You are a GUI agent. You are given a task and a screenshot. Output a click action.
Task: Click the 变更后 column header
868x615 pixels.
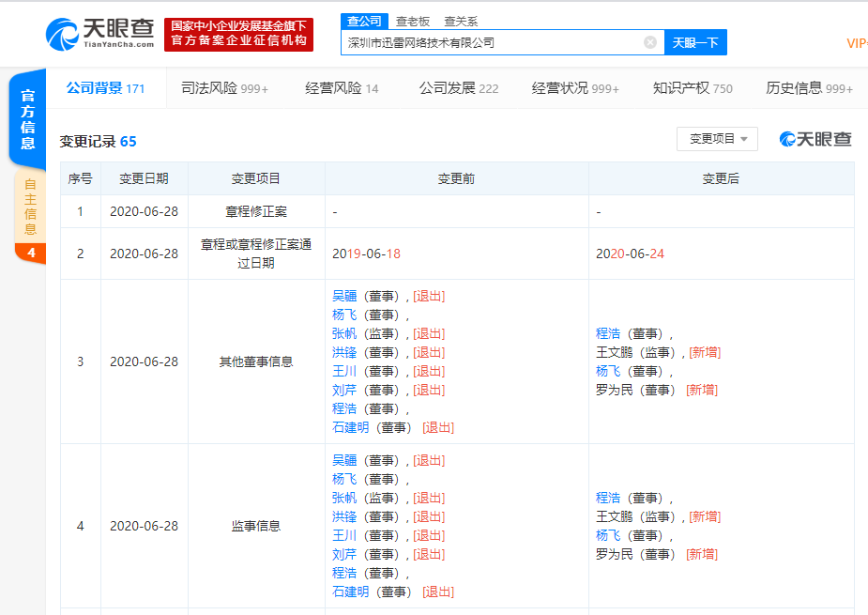point(721,178)
